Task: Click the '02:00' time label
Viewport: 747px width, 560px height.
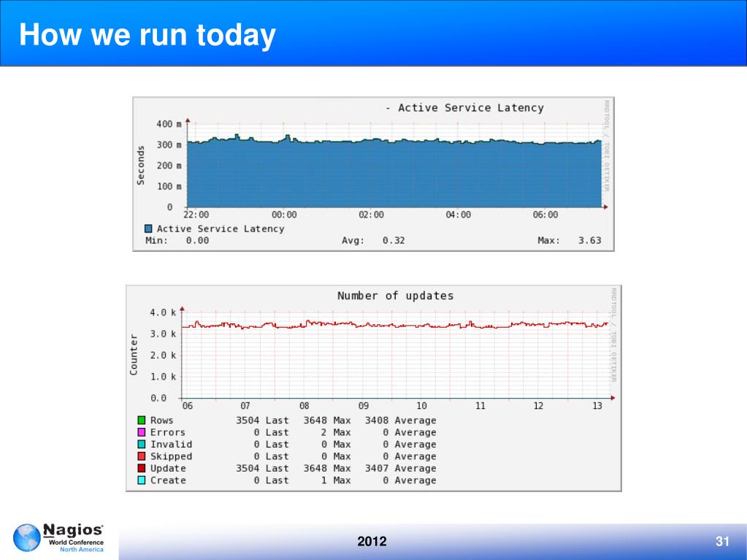Action: [371, 215]
